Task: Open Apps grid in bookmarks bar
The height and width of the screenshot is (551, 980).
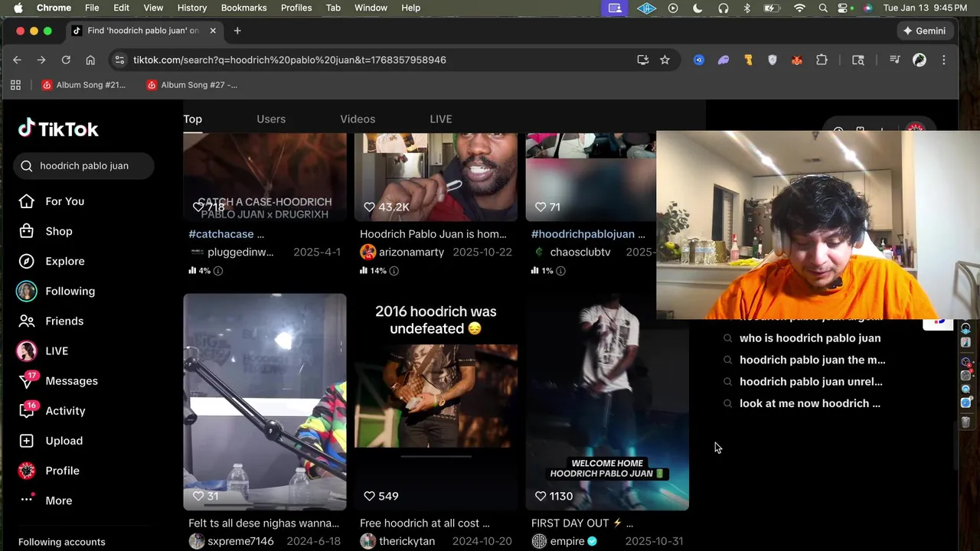Action: tap(15, 85)
